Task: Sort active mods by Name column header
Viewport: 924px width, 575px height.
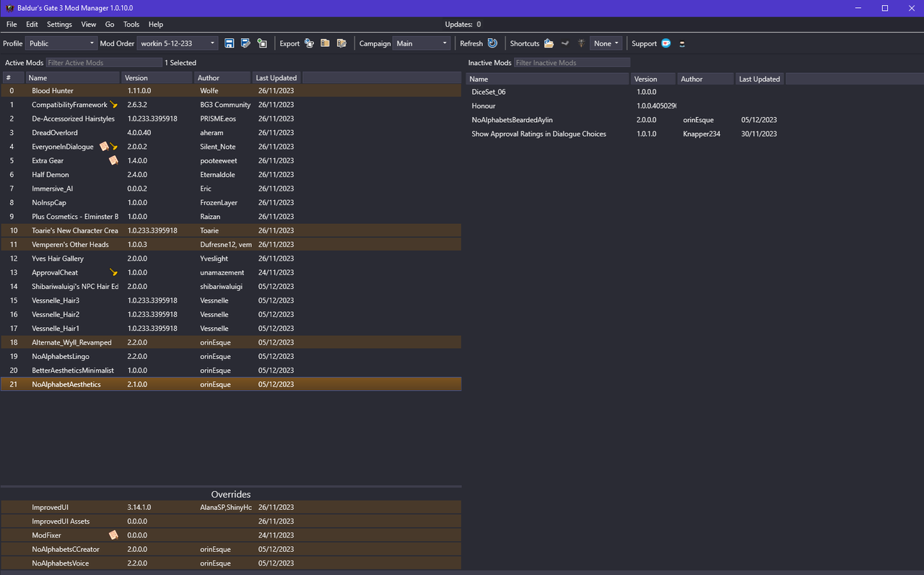Action: 72,78
